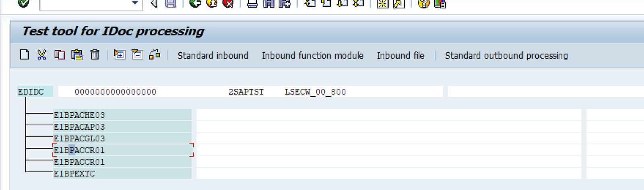Select the E1BPACHE03 segment
This screenshot has width=644, height=190.
79,115
